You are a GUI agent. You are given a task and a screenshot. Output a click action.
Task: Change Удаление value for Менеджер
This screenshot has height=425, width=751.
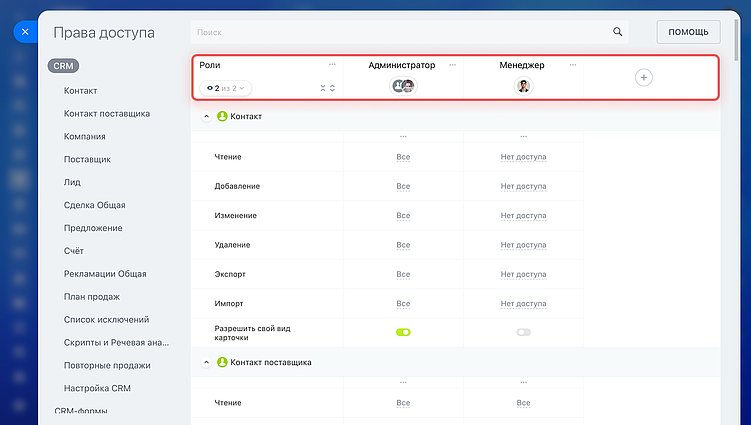523,245
